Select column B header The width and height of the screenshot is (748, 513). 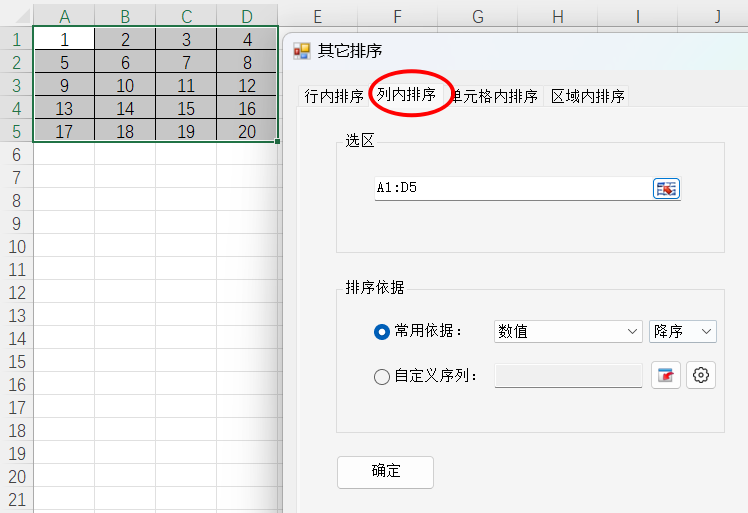pos(125,17)
